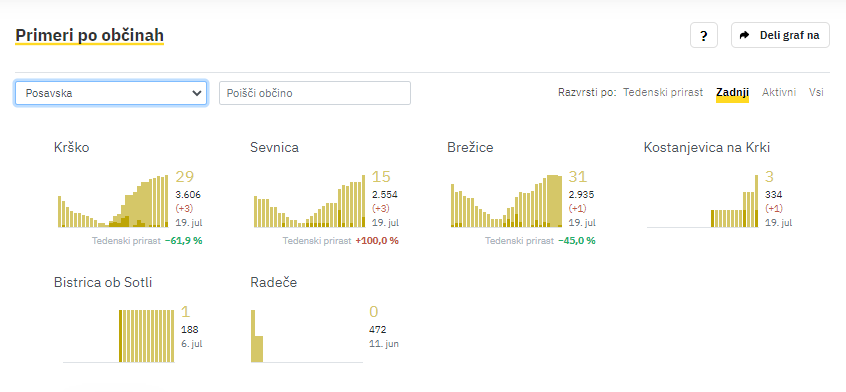Select the Bistrica ob Sotli chart

[x=119, y=336]
